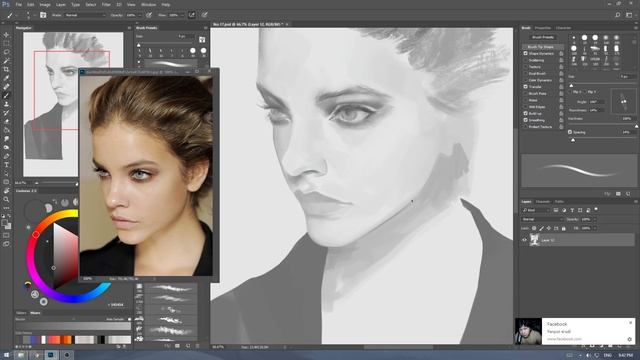Open the File menu
Screen dimensions: 640x360
click(18, 4)
